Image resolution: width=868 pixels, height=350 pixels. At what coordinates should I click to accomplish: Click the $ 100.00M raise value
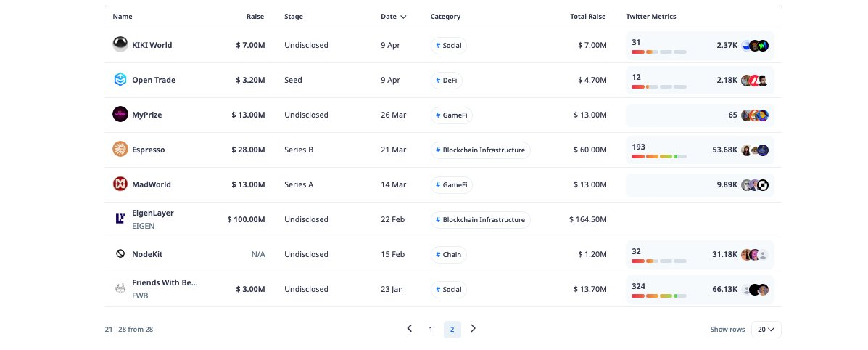[x=246, y=219]
